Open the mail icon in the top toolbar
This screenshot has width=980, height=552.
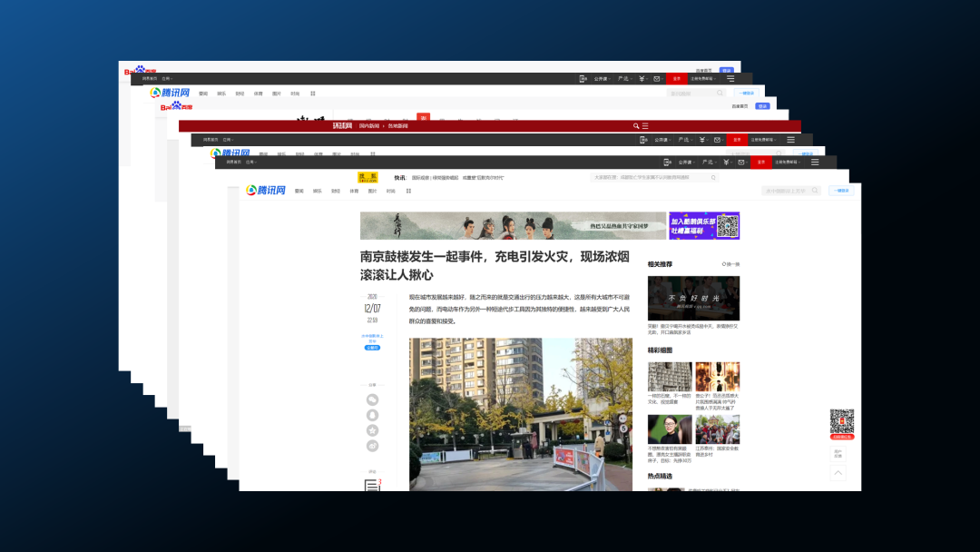[x=740, y=163]
